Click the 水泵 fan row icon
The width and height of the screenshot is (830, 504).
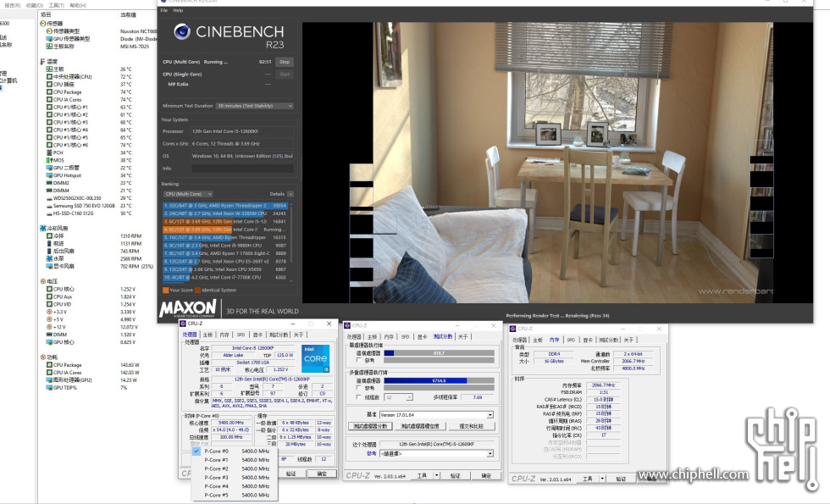coord(49,259)
